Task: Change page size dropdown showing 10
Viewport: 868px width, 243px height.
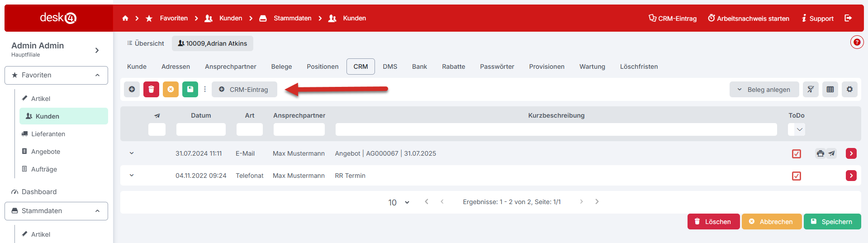Action: [x=398, y=202]
